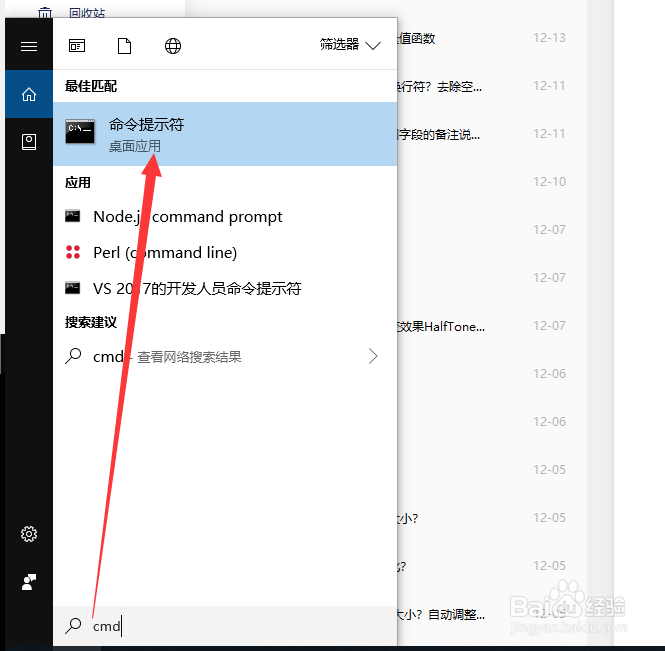Click the VS 2017 developer prompt icon
Viewport: 665px width, 651px height.
pyautogui.click(x=73, y=288)
